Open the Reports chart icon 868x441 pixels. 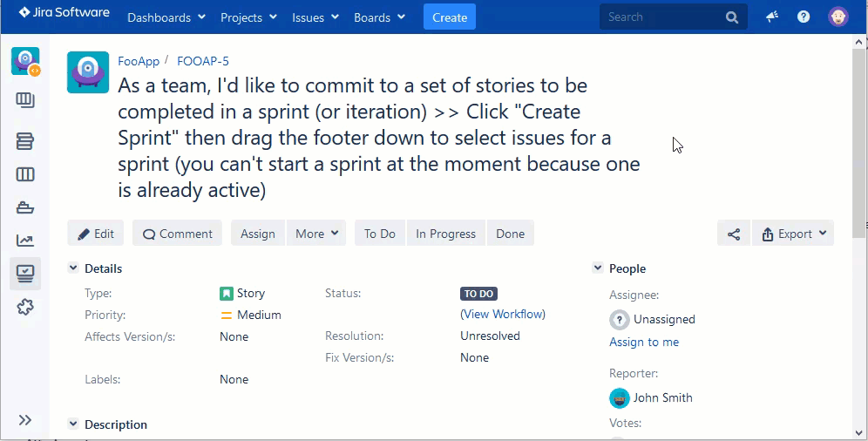point(25,241)
